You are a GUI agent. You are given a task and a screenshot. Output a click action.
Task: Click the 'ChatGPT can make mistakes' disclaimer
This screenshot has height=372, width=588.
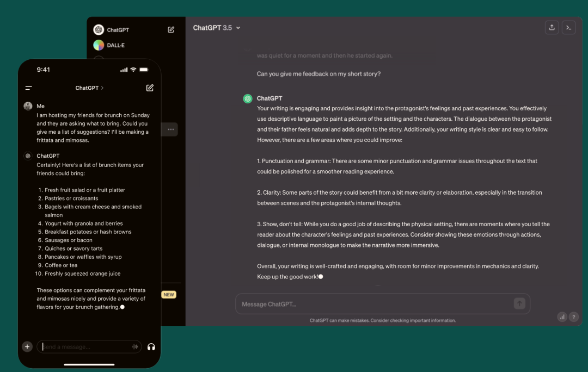click(x=383, y=320)
